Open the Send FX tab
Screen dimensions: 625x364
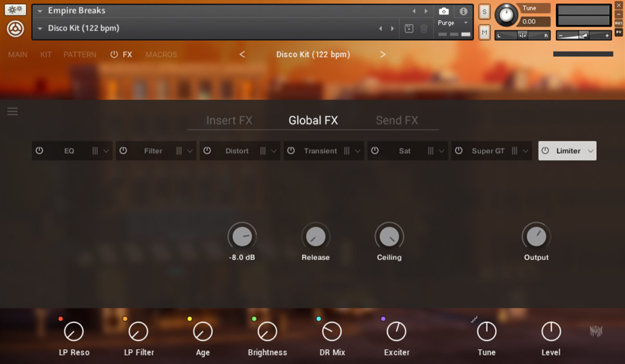pos(397,120)
